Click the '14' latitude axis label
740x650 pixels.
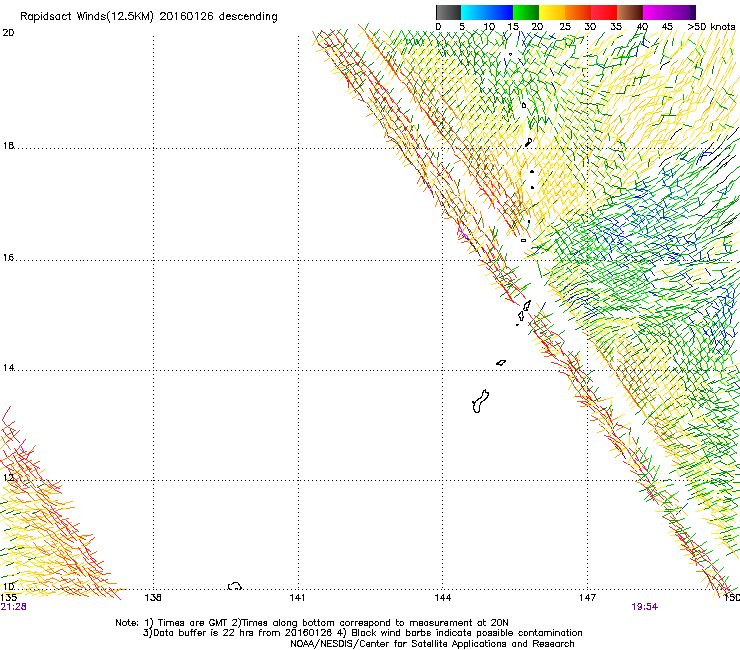(8, 368)
